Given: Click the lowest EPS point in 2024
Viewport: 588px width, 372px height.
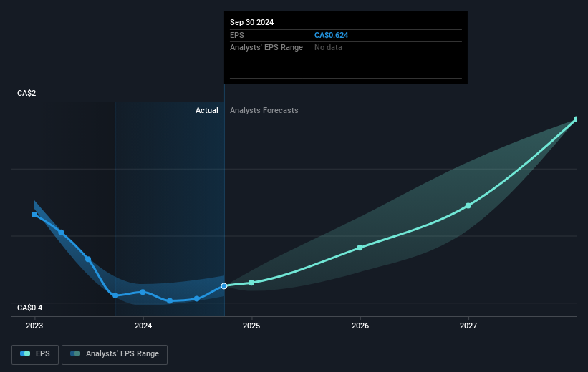Looking at the screenshot, I should tap(170, 301).
